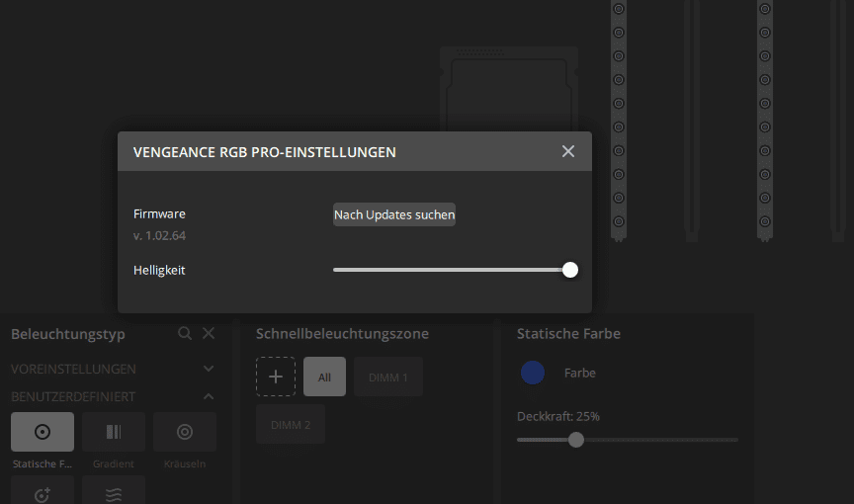Open the blue Farbe color swatch
The image size is (854, 504).
(533, 373)
